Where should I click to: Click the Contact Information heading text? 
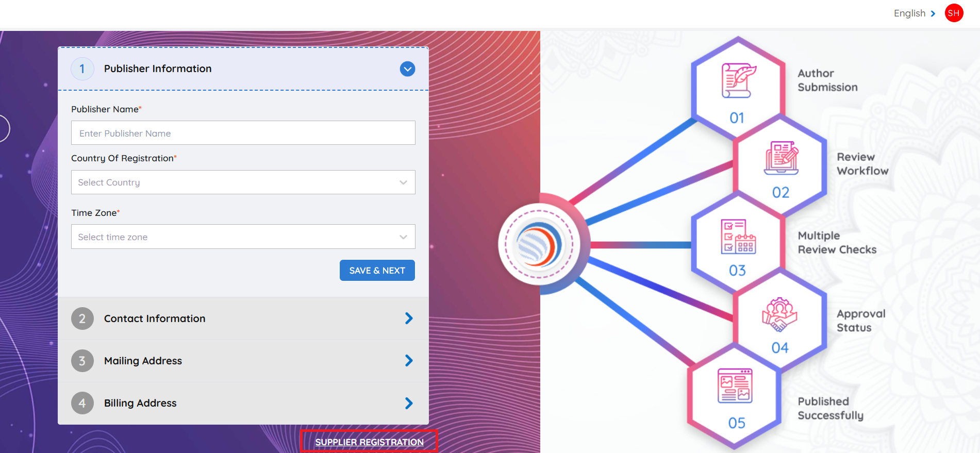pyautogui.click(x=155, y=318)
